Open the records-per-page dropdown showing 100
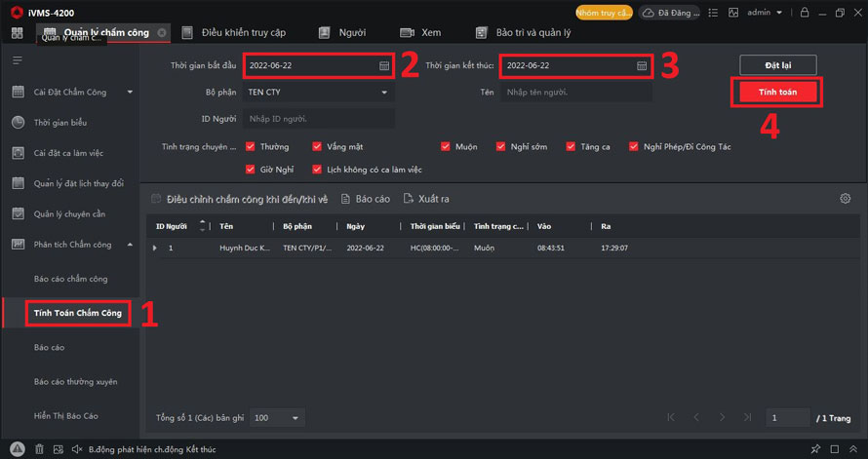 pyautogui.click(x=277, y=417)
